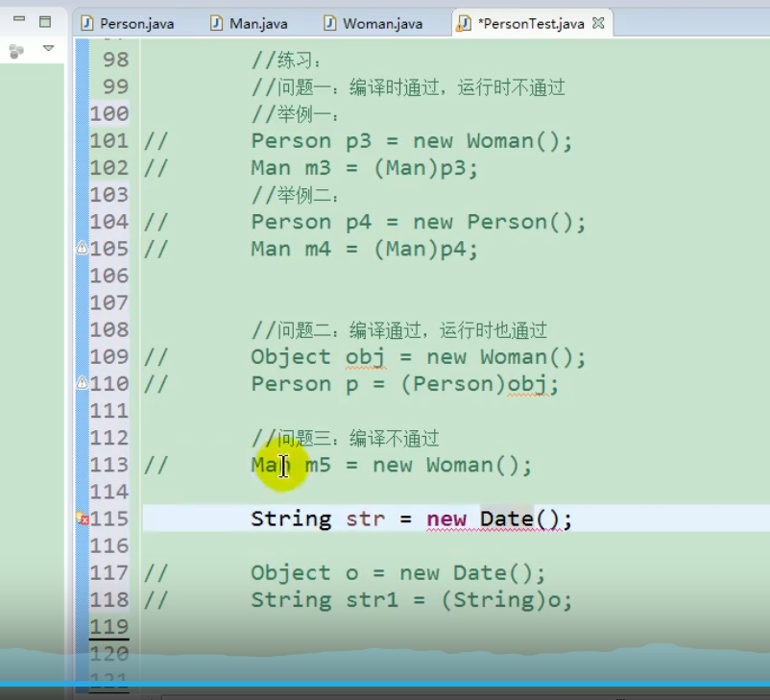Close the PersonTest.java tab
This screenshot has width=770, height=700.
click(x=599, y=23)
